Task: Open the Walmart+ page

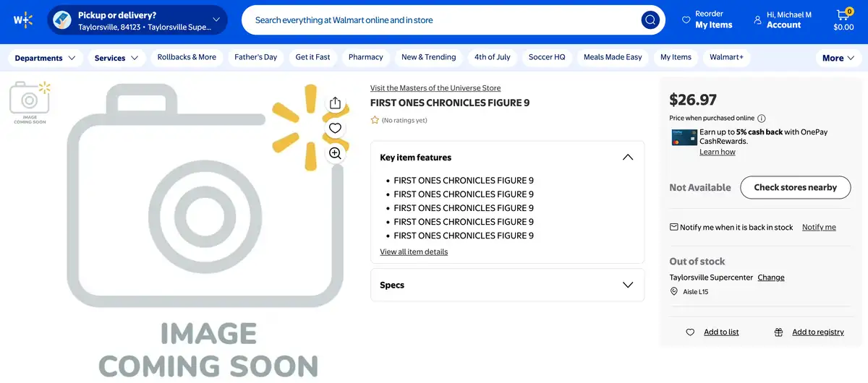Action: pyautogui.click(x=726, y=57)
